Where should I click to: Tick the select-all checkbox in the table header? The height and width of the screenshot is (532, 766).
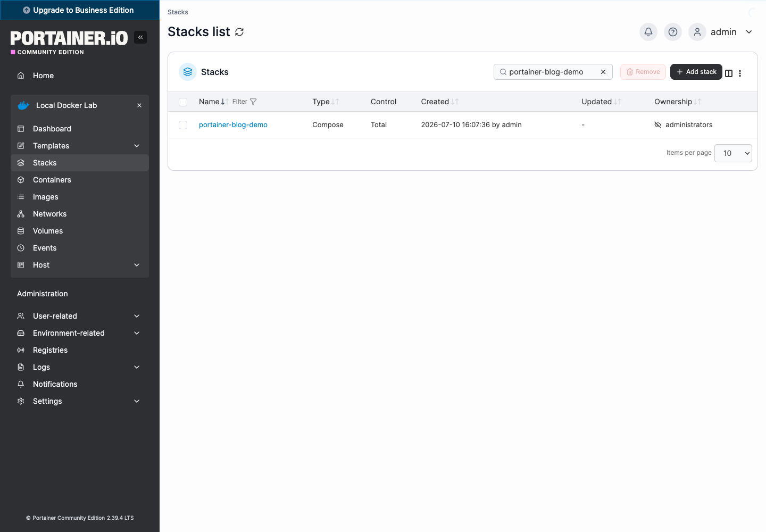[x=183, y=102]
